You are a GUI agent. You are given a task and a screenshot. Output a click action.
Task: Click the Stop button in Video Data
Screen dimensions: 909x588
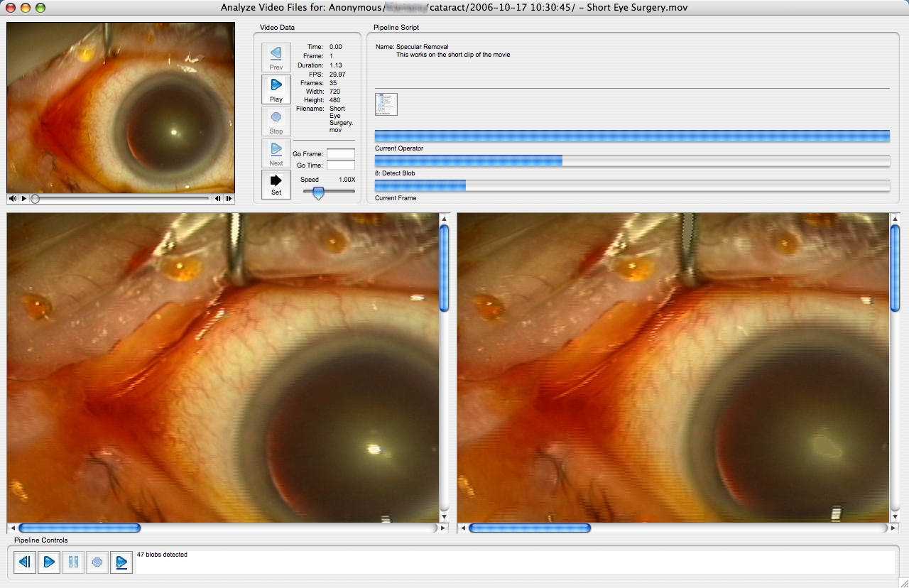click(x=276, y=121)
